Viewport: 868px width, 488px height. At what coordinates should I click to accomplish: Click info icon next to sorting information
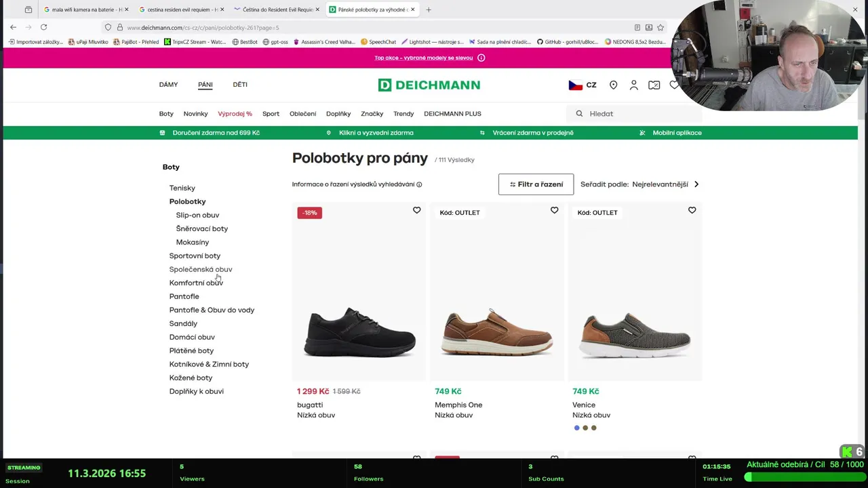coord(419,184)
